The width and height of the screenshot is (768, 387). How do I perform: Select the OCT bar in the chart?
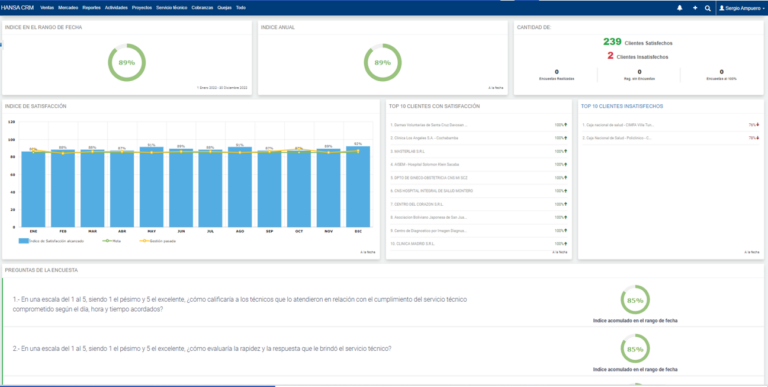click(x=299, y=189)
